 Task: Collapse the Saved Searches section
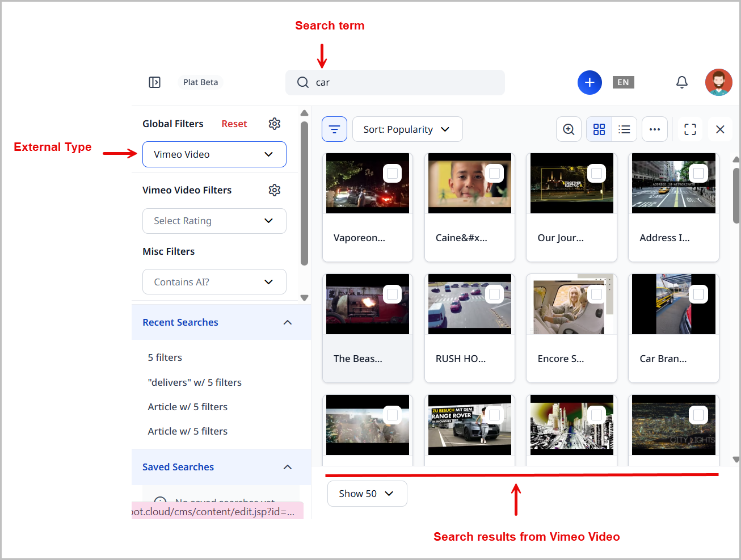pos(287,467)
